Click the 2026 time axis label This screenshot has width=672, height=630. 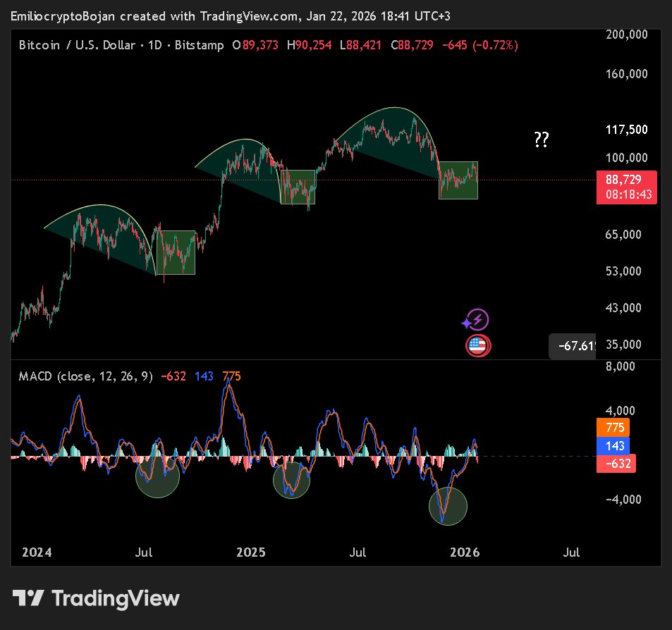465,552
